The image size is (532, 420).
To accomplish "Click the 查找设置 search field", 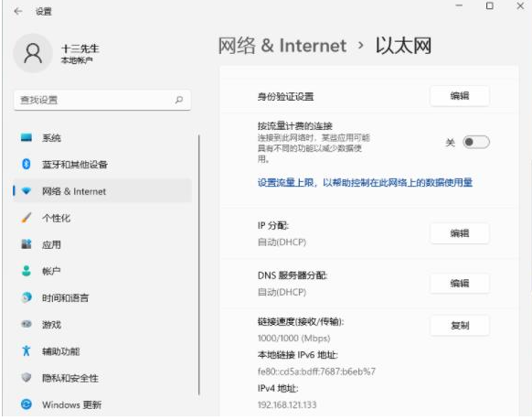I will (102, 100).
